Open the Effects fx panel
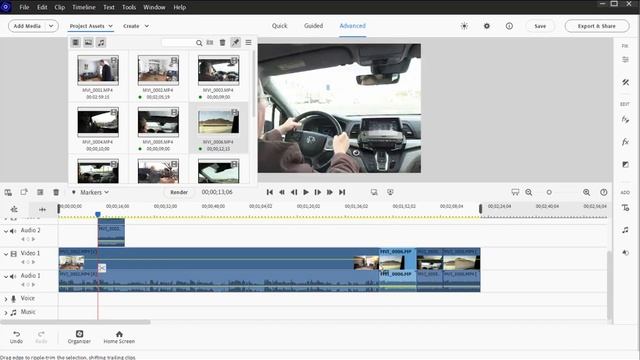The height and width of the screenshot is (360, 640). tap(625, 142)
